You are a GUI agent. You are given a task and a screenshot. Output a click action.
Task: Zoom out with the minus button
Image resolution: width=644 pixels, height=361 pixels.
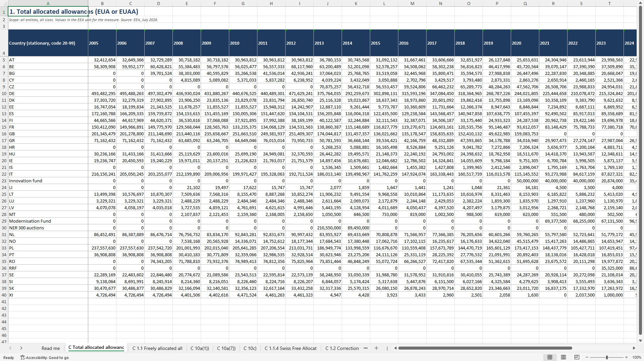point(587,357)
